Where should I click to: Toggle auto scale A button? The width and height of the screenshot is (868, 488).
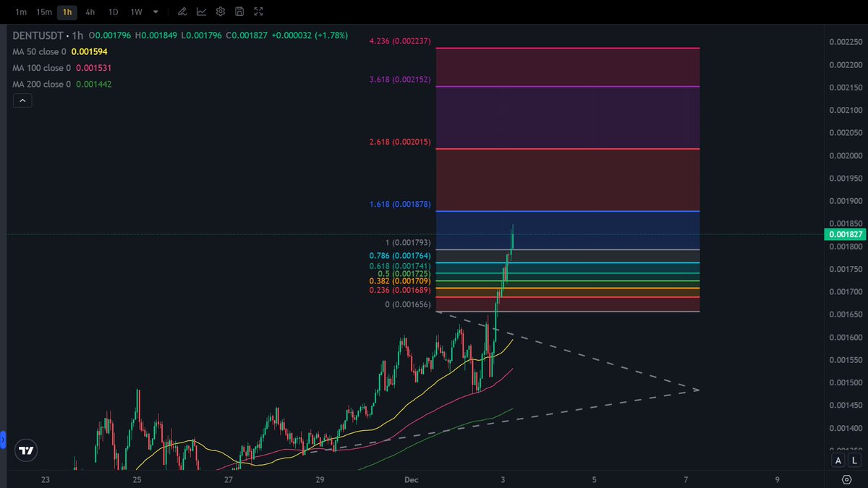838,460
